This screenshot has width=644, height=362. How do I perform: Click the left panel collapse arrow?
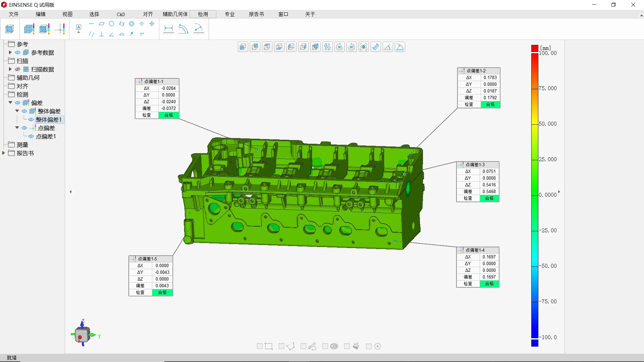coord(70,192)
